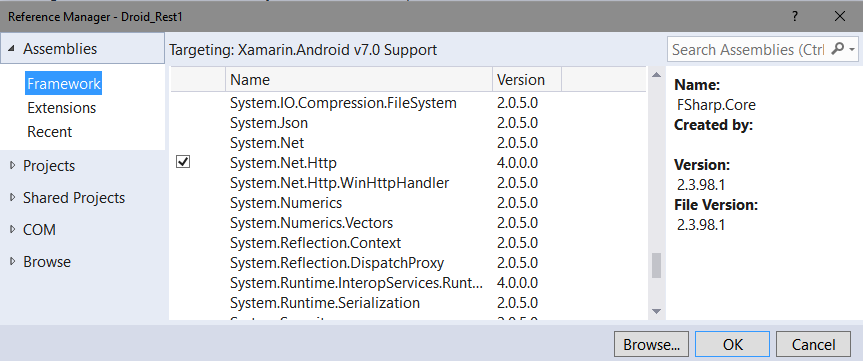Confirm with the OK button
This screenshot has height=361, width=863.
tap(733, 344)
